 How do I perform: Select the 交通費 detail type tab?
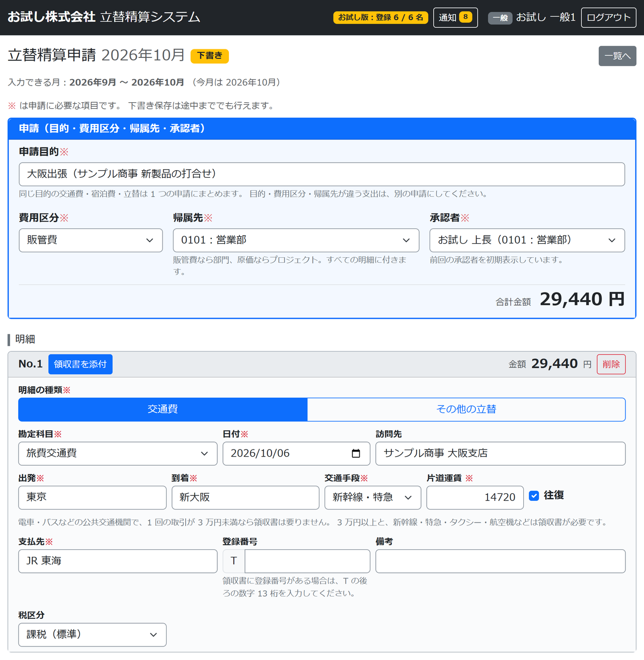[x=163, y=409]
